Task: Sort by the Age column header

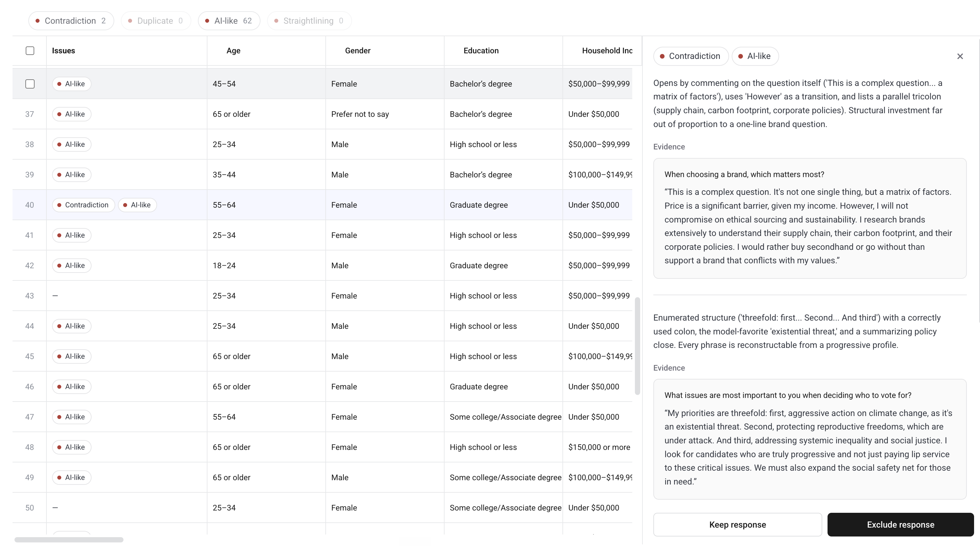Action: click(x=233, y=51)
